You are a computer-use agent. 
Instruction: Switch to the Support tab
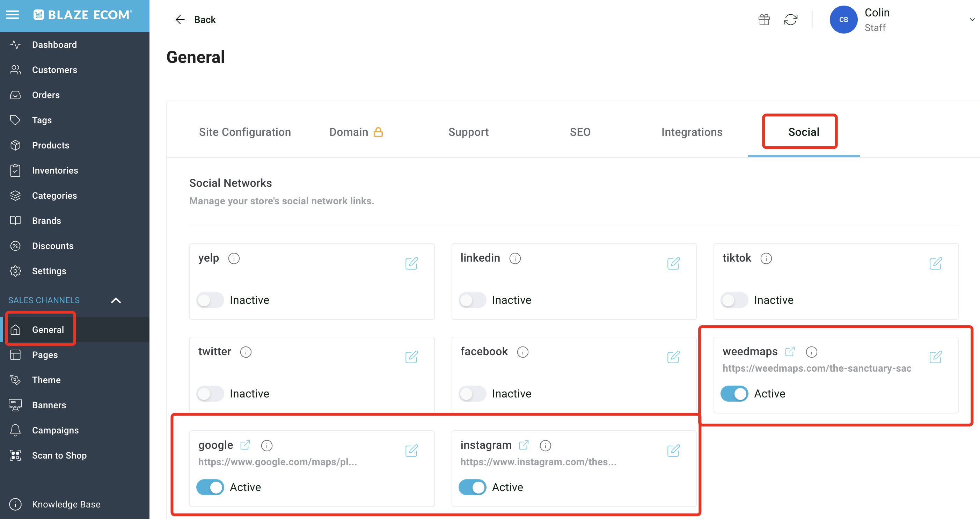pyautogui.click(x=468, y=132)
